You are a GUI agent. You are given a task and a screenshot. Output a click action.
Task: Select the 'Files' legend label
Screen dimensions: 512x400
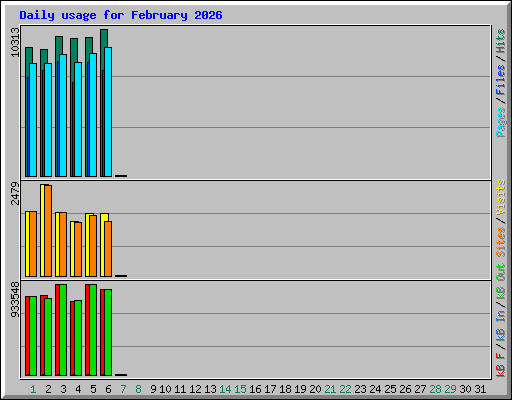(501, 79)
